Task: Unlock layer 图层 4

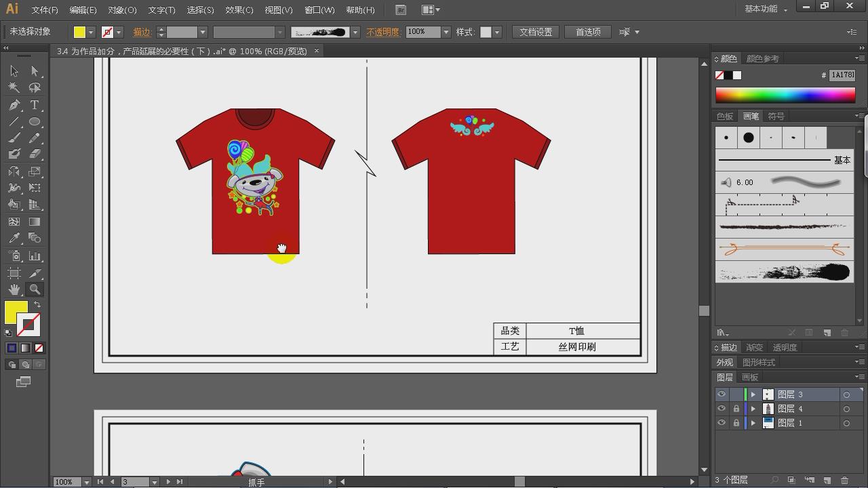Action: tap(736, 409)
